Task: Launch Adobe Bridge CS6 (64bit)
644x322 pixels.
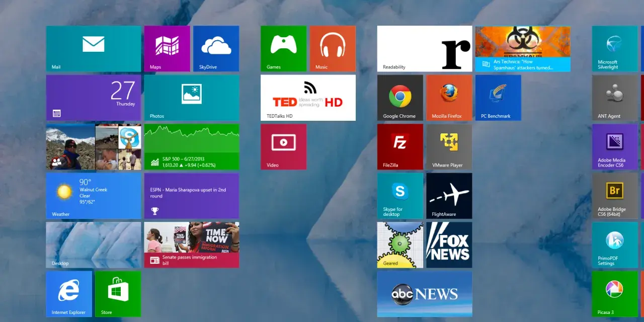Action: (x=615, y=196)
